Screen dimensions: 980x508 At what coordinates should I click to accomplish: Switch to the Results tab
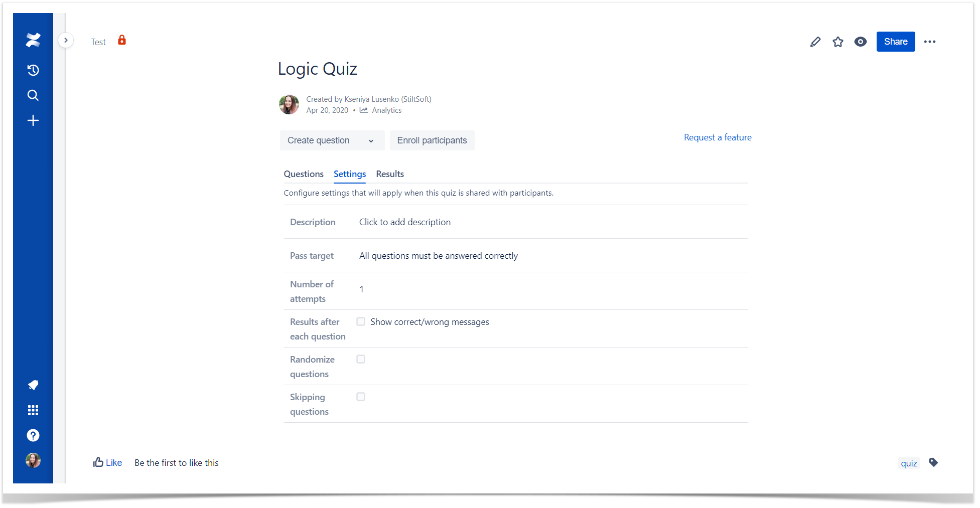click(x=390, y=174)
